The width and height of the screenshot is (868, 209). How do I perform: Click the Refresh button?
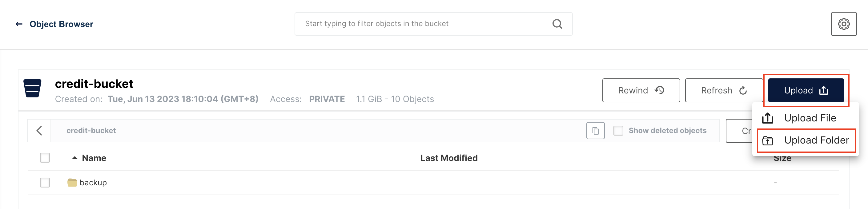[x=723, y=90]
